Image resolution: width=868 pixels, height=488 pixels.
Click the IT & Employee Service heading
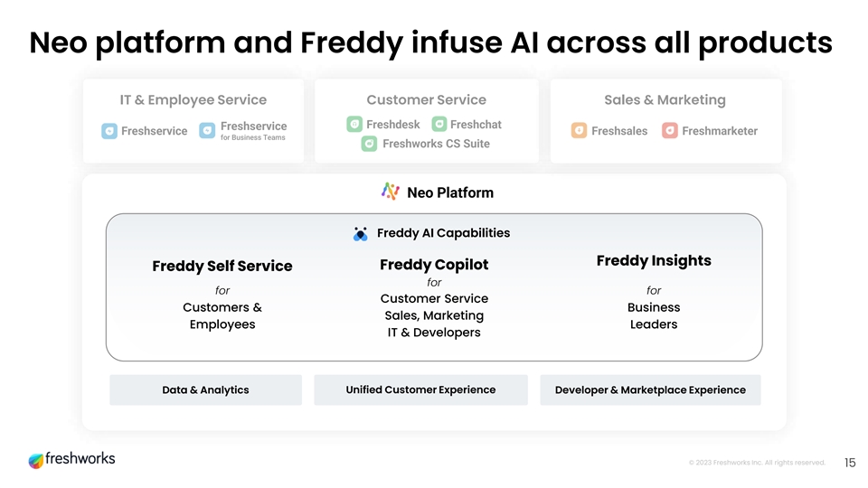(193, 99)
